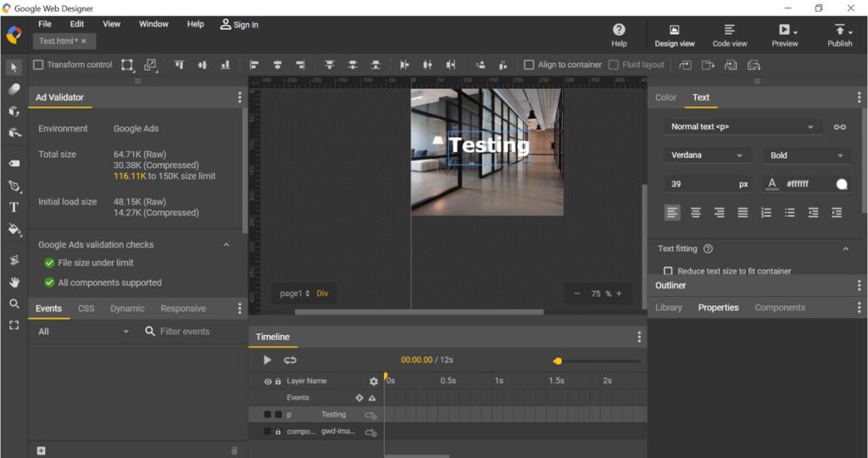Open the Normal text <p> dropdown
This screenshot has width=868, height=458.
click(x=743, y=127)
